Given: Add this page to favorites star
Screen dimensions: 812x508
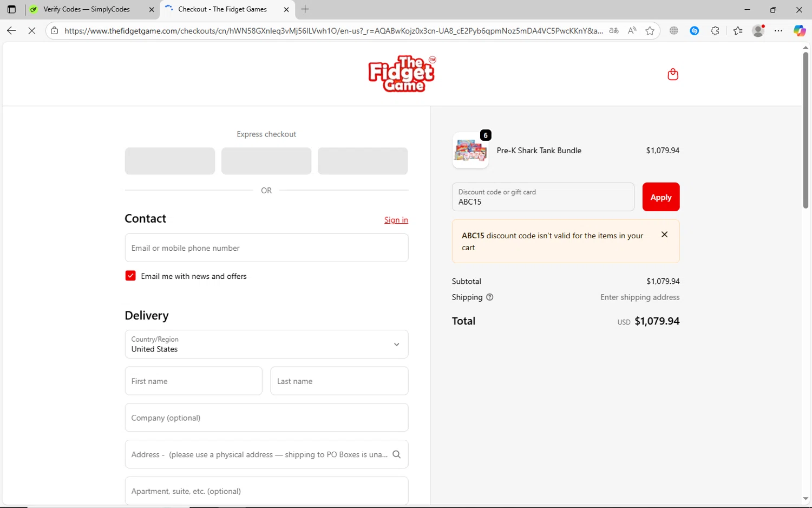Looking at the screenshot, I should 650,31.
